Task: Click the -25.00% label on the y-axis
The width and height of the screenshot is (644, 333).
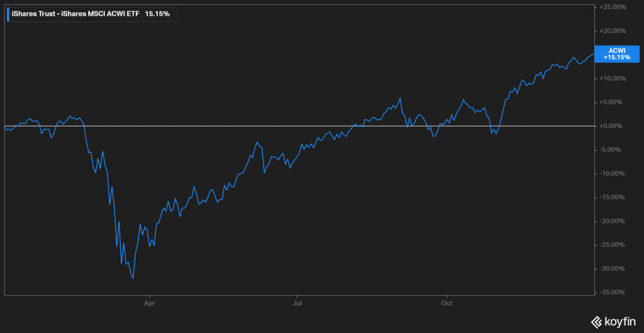Action: point(613,245)
